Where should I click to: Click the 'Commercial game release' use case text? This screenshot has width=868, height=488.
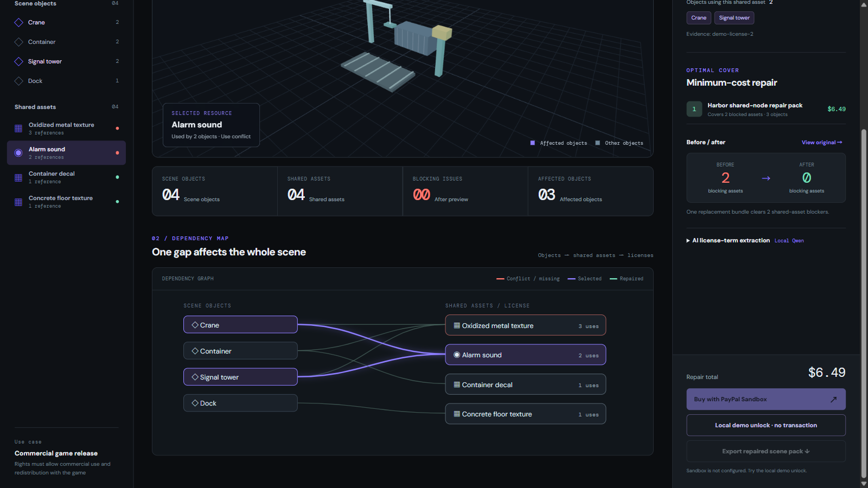point(56,453)
